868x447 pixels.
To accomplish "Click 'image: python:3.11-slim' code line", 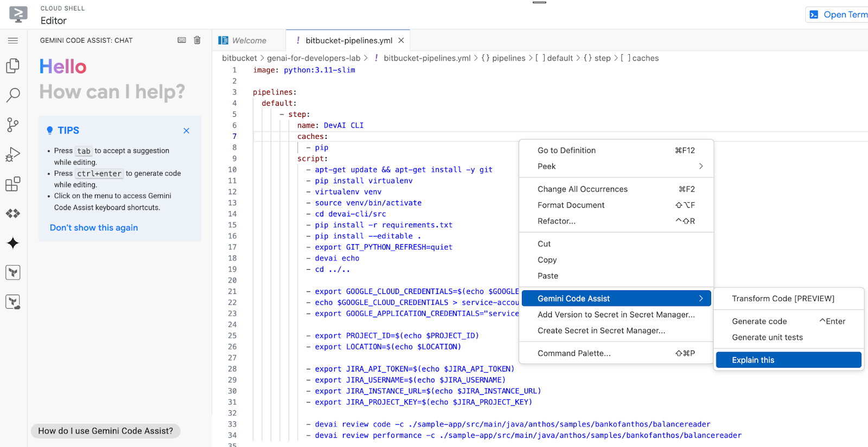I will click(304, 70).
